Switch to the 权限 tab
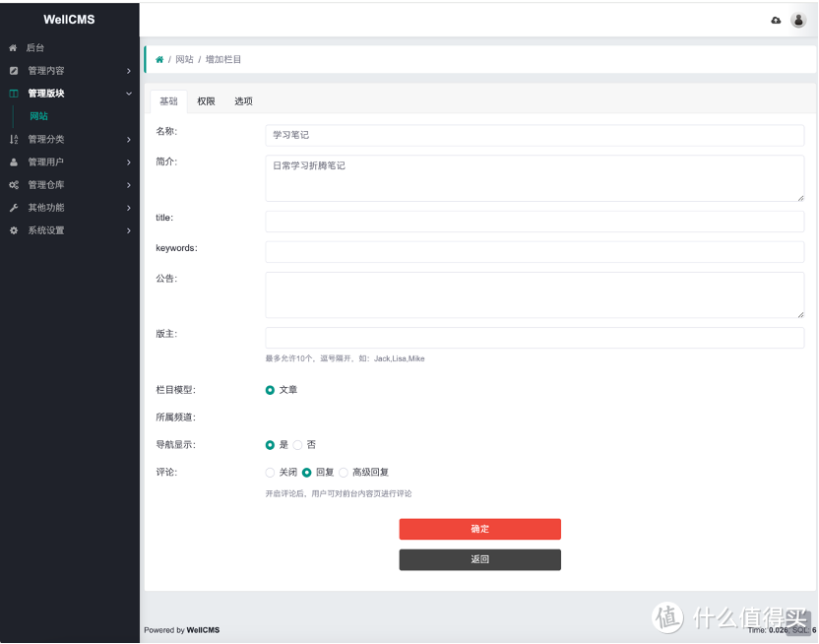This screenshot has width=819, height=644. [206, 101]
